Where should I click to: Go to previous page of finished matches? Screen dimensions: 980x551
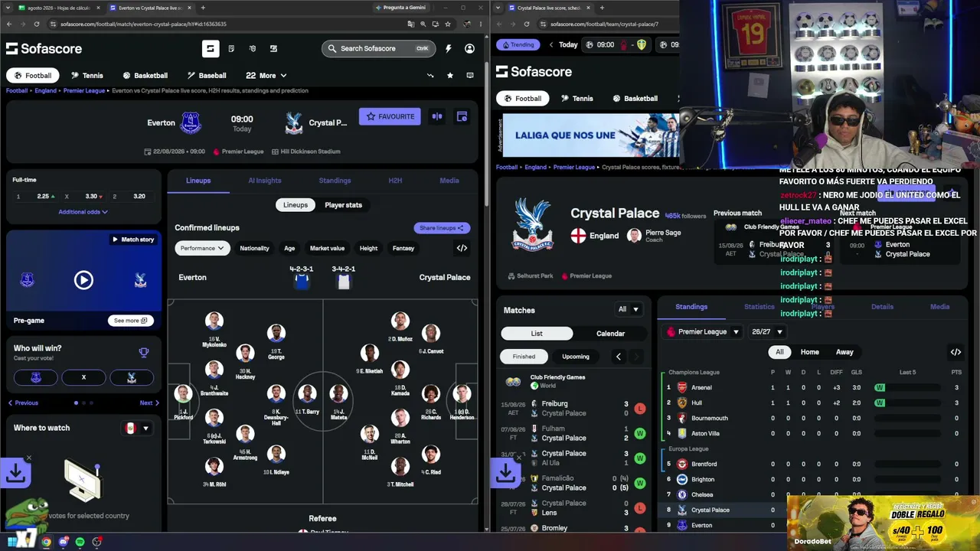click(619, 357)
